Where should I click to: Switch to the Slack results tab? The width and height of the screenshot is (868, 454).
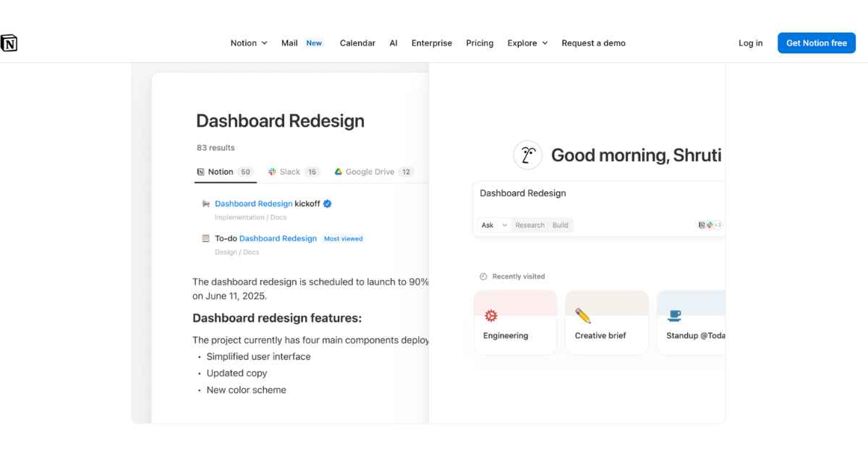click(x=294, y=172)
